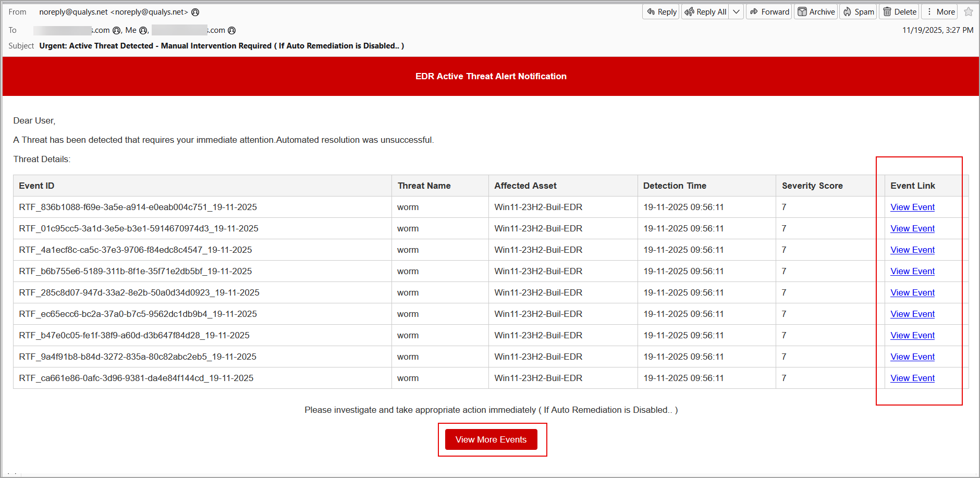Screen dimensions: 980x478
Task: Star this message
Action: click(x=969, y=12)
